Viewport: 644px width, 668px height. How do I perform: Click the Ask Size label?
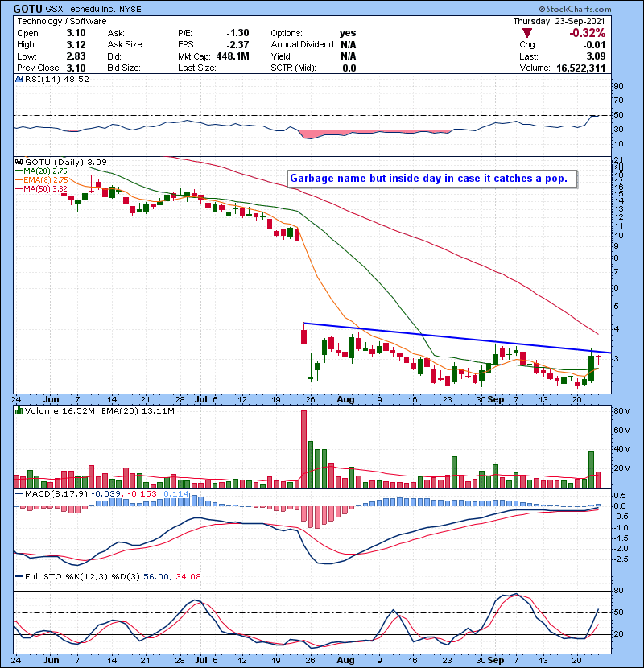click(126, 45)
